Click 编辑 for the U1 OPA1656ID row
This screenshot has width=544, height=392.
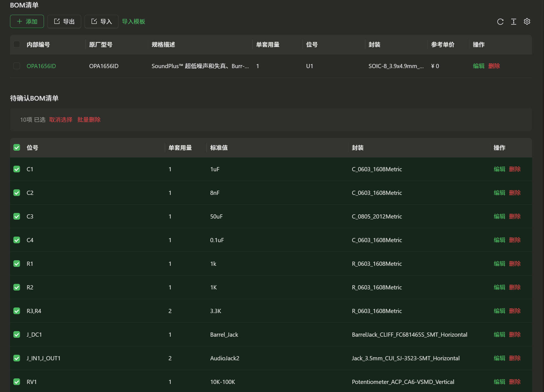478,66
